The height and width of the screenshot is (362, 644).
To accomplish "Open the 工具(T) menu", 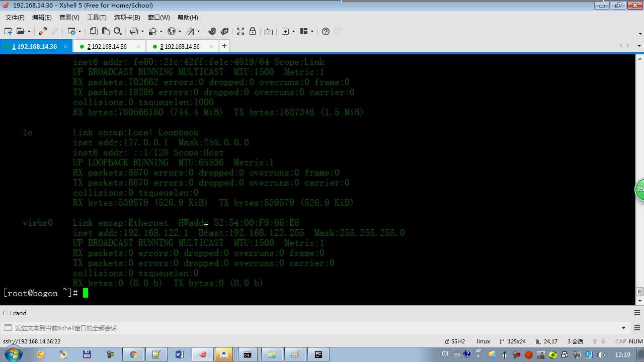I will (x=97, y=17).
